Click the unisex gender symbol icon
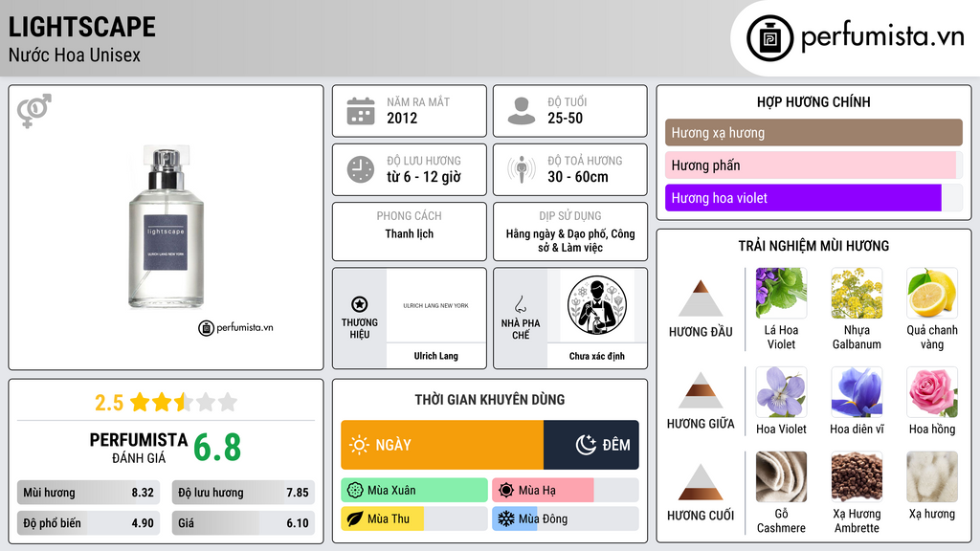The height and width of the screenshot is (551, 980). point(34,111)
